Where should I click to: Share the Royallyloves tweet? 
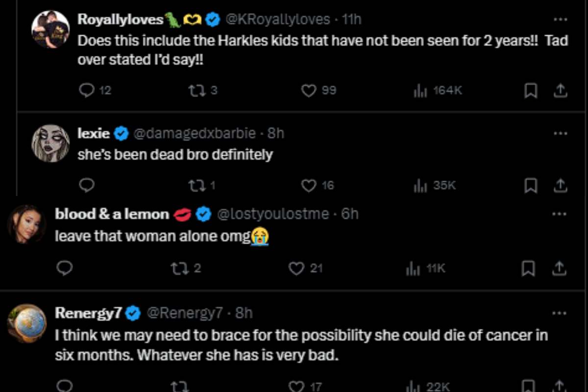(x=561, y=91)
